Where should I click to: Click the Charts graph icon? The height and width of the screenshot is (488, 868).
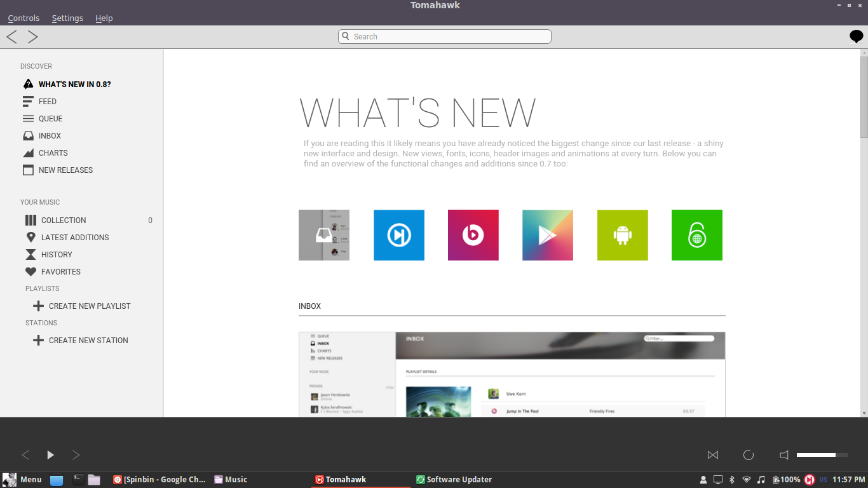tap(28, 152)
